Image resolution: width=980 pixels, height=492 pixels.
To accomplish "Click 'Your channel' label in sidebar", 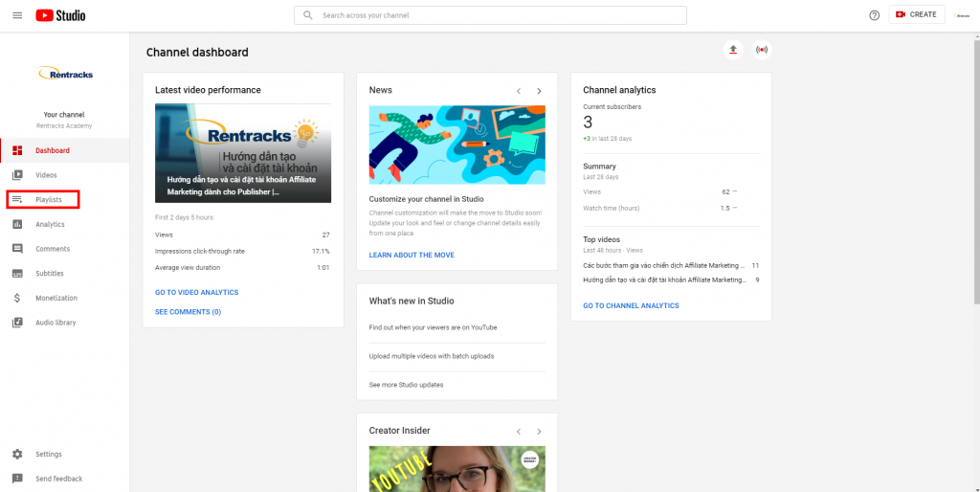I will point(64,115).
